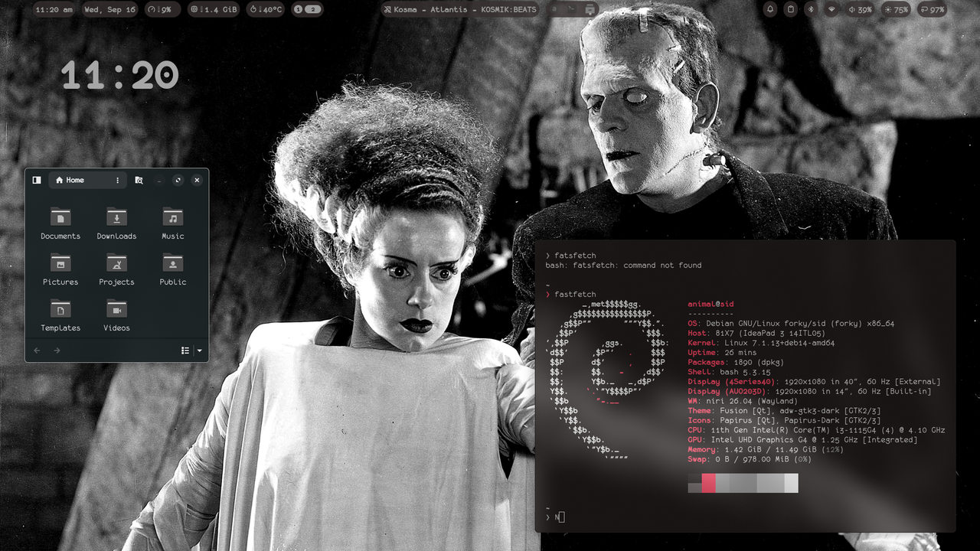Maximize the Files window
The image size is (980, 551).
(x=178, y=180)
